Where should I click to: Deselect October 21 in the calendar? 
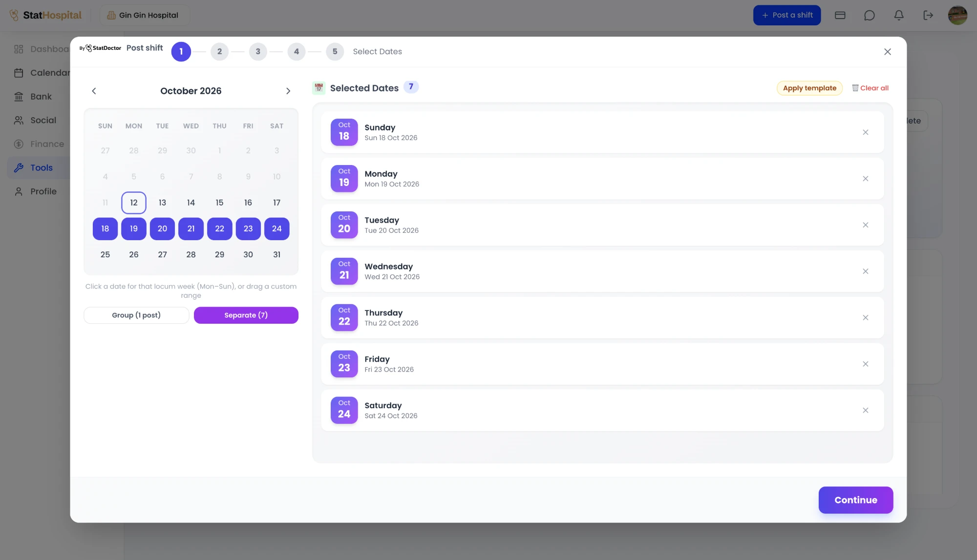pyautogui.click(x=191, y=228)
